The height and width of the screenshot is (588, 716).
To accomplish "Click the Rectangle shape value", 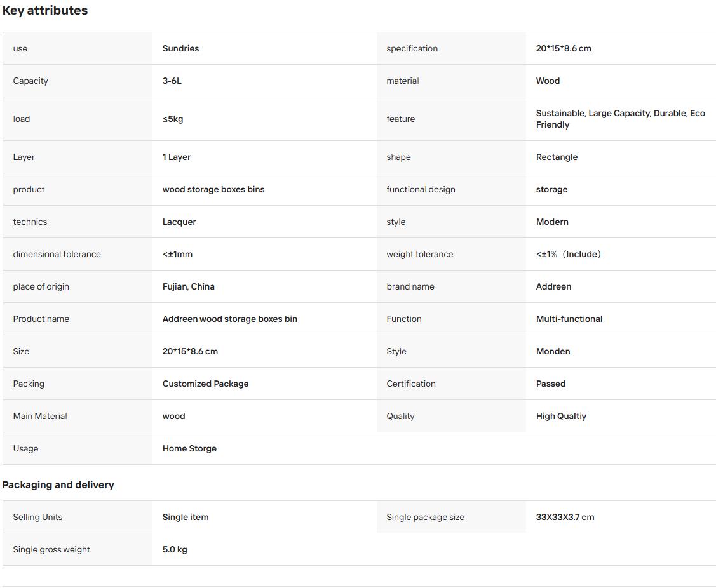I will pos(557,157).
